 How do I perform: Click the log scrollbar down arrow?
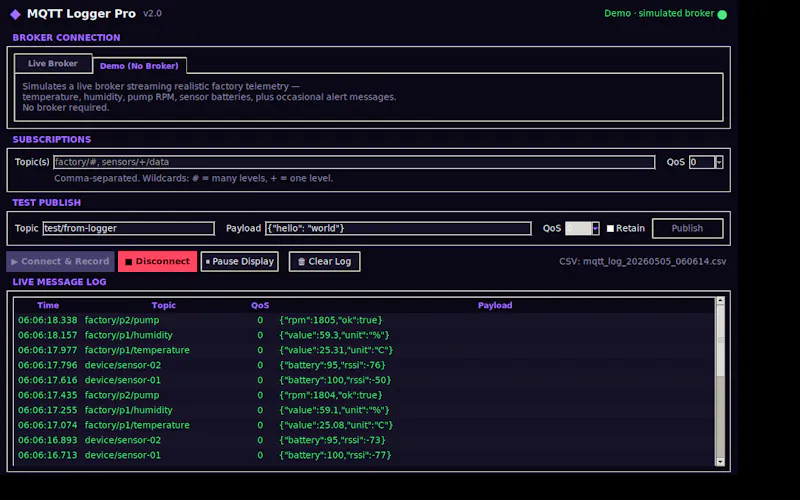pyautogui.click(x=720, y=462)
